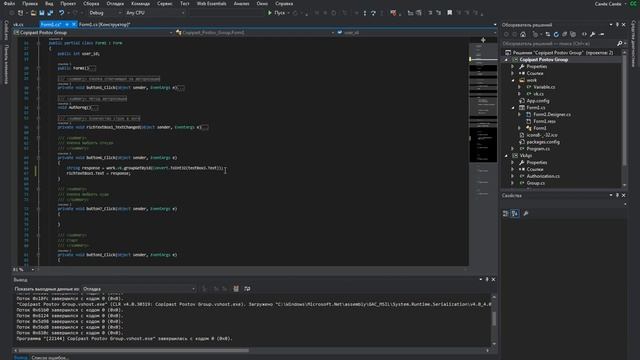Click the output window vertical scrollbar
This screenshot has width=640, height=360.
(494, 318)
